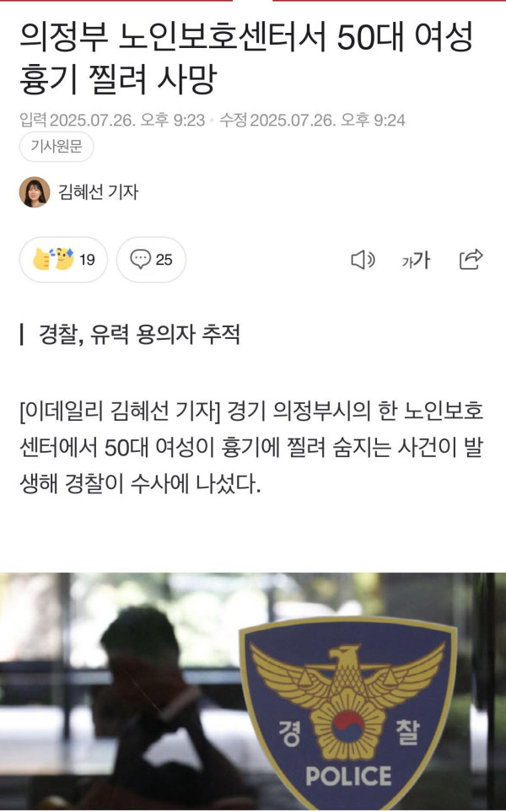Click the headline 의정부 노인보호센터서 50대 여성
The image size is (506, 812).
[x=246, y=37]
